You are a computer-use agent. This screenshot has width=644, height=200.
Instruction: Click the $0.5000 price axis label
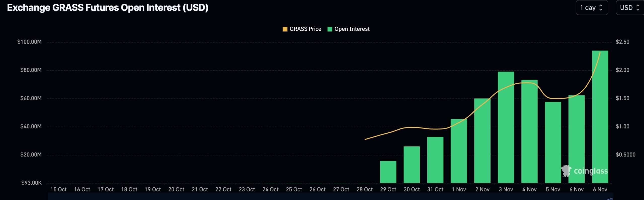click(x=625, y=155)
